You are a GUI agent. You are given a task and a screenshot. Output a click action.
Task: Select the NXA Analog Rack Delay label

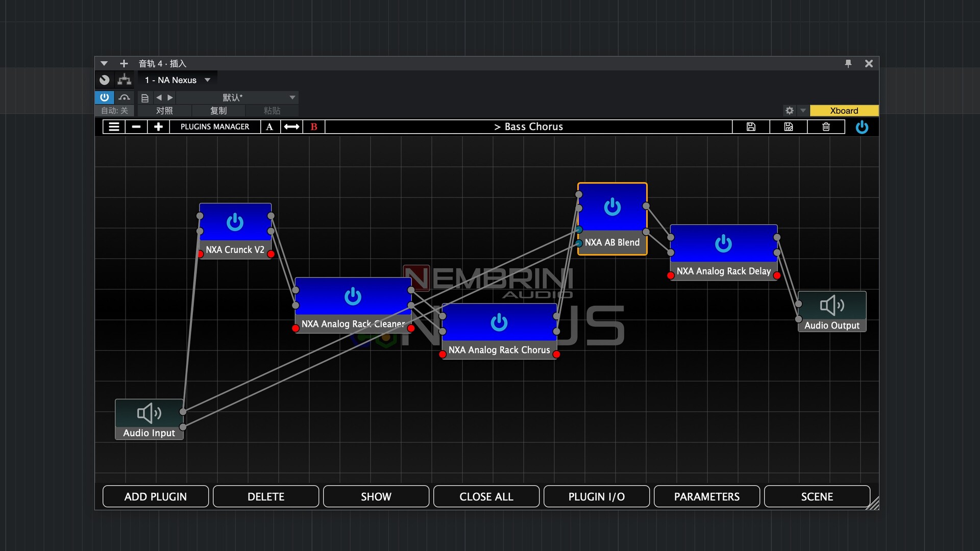(724, 271)
